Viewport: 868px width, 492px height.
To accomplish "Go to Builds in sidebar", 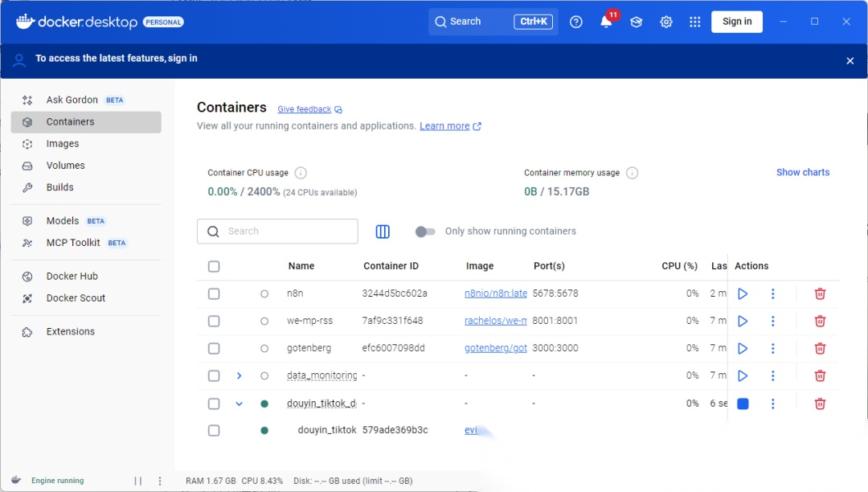I will tap(86, 187).
